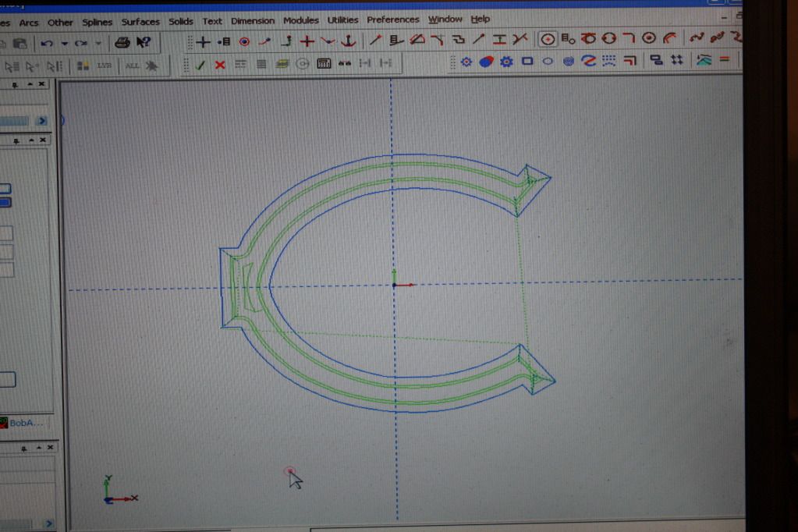
Task: Click the Print icon
Action: (122, 42)
